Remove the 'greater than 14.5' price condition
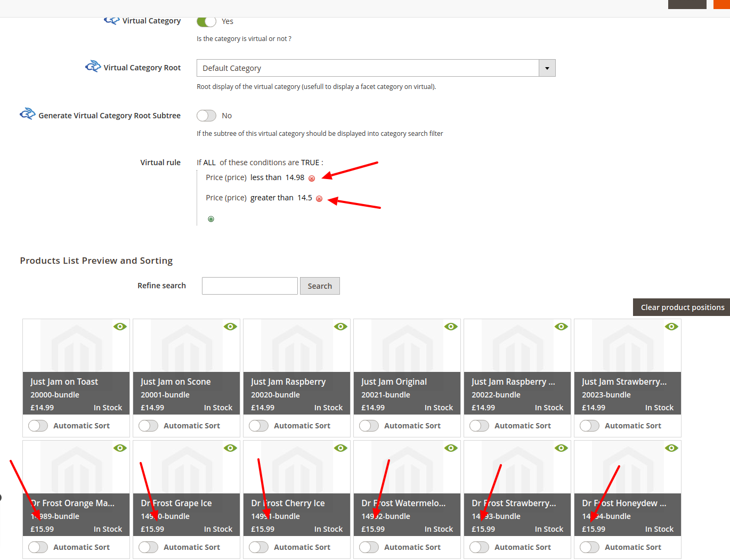730x560 pixels. point(319,198)
